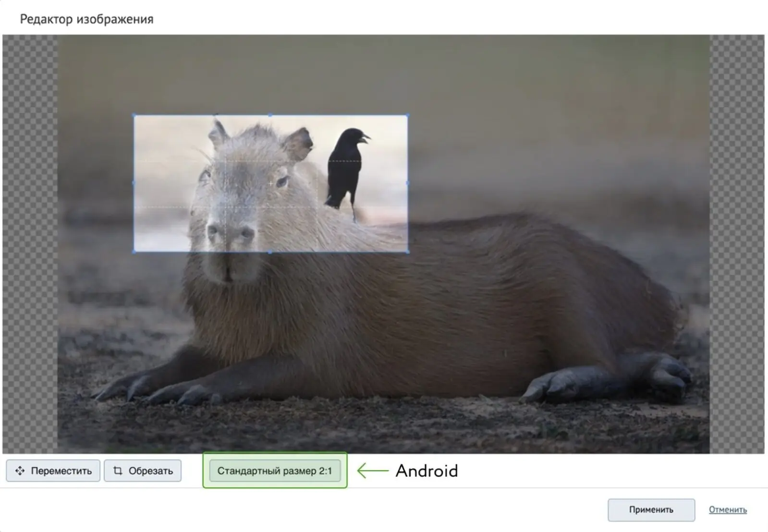Click the bottom-right crop handle
Screen dimensions: 768x532
click(x=407, y=251)
